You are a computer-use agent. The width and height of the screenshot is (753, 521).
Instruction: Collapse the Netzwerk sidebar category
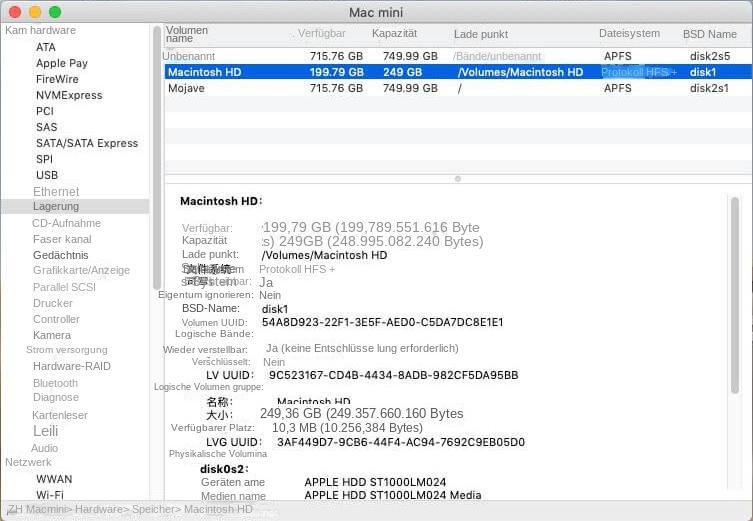click(28, 463)
